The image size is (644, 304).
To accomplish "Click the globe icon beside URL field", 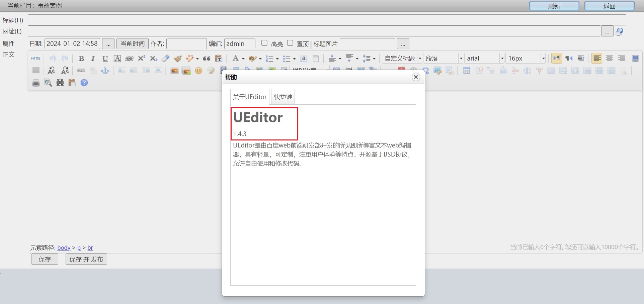I will point(620,31).
